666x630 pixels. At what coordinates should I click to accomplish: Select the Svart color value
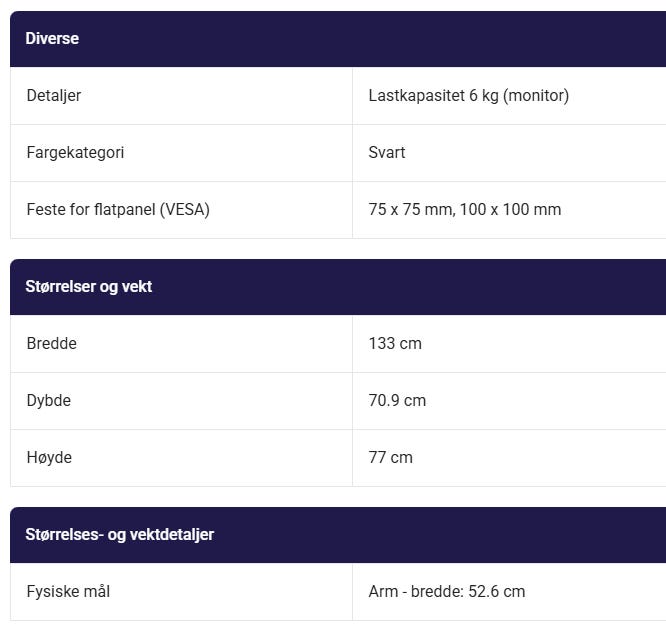click(387, 153)
